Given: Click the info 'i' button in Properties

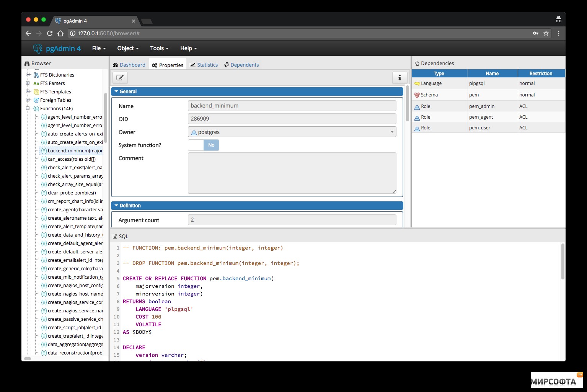Looking at the screenshot, I should click(399, 78).
